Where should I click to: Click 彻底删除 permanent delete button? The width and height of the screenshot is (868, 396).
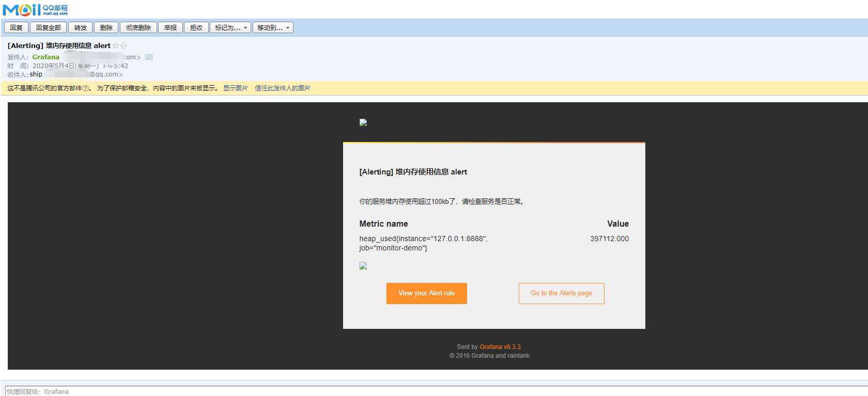point(138,28)
